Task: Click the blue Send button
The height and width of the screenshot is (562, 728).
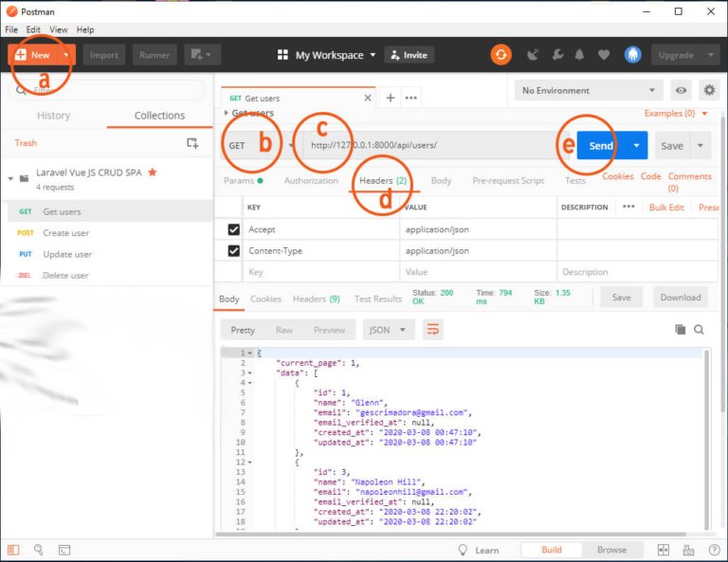Action: (601, 145)
